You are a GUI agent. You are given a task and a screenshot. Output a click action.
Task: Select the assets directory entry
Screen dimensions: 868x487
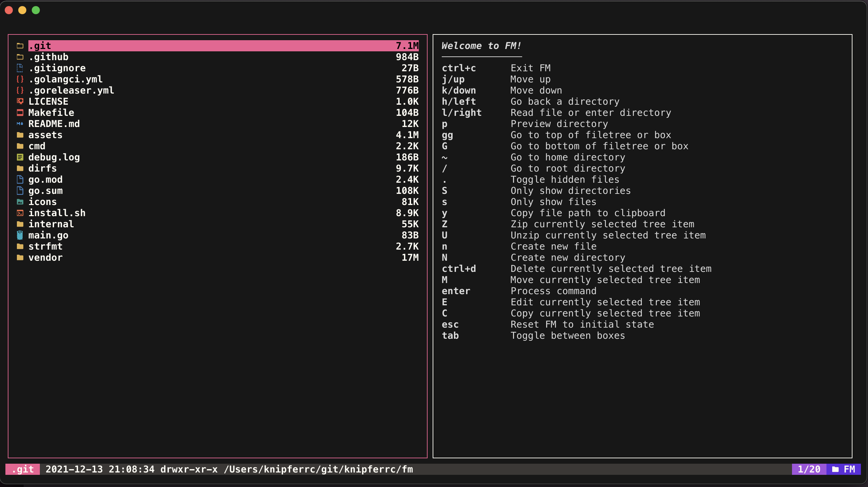(x=45, y=135)
